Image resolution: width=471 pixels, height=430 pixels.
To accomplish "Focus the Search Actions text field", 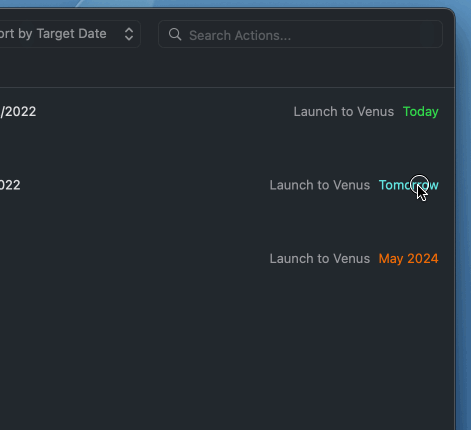I will pyautogui.click(x=300, y=34).
